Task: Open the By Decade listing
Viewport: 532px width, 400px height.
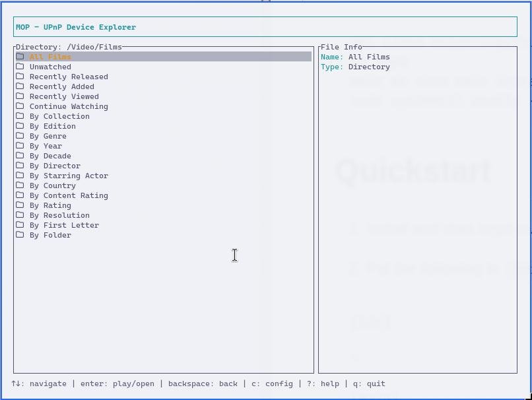Action: pos(50,156)
